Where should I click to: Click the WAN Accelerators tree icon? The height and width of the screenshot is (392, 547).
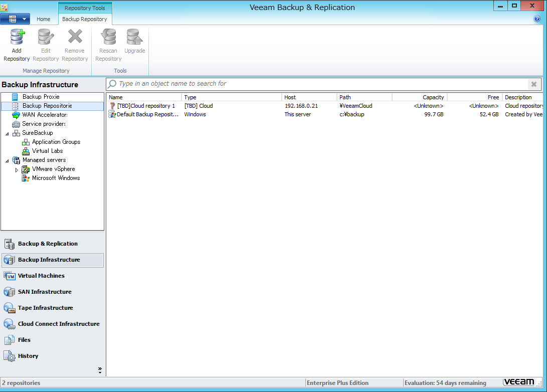16,115
